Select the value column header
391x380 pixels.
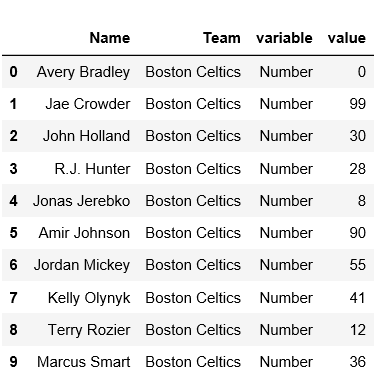coord(347,38)
